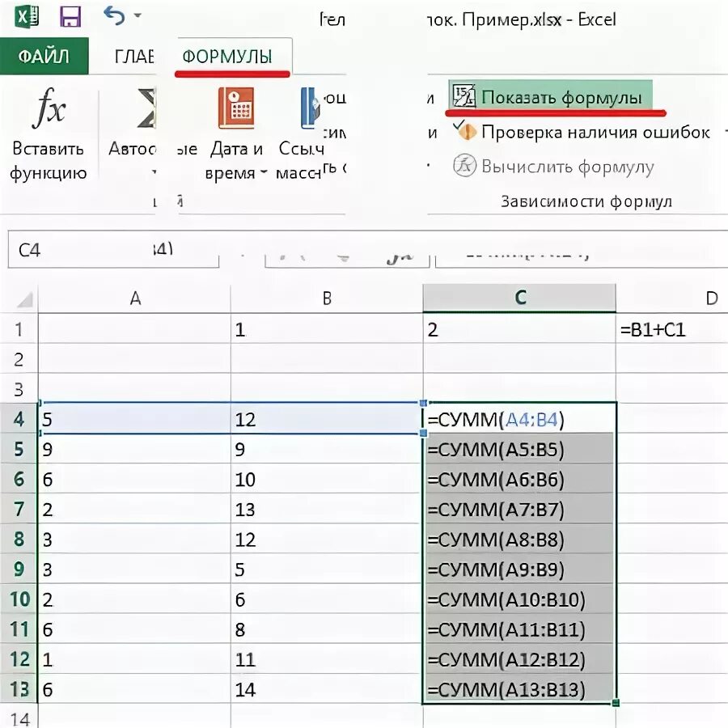Select row 4 header

pyautogui.click(x=19, y=419)
